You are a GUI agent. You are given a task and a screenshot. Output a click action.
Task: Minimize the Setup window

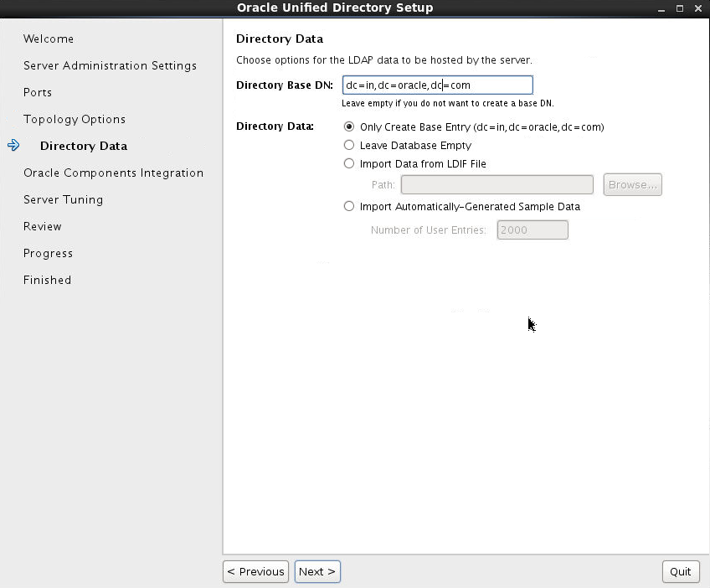(x=661, y=8)
